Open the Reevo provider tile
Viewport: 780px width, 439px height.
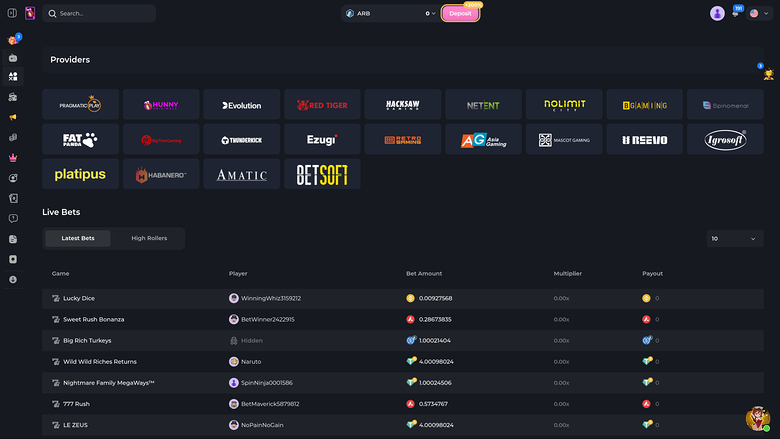pyautogui.click(x=645, y=139)
